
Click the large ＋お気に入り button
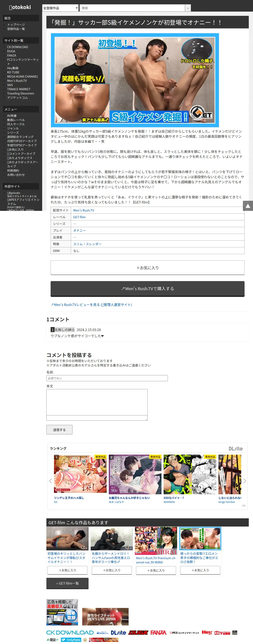point(148,268)
